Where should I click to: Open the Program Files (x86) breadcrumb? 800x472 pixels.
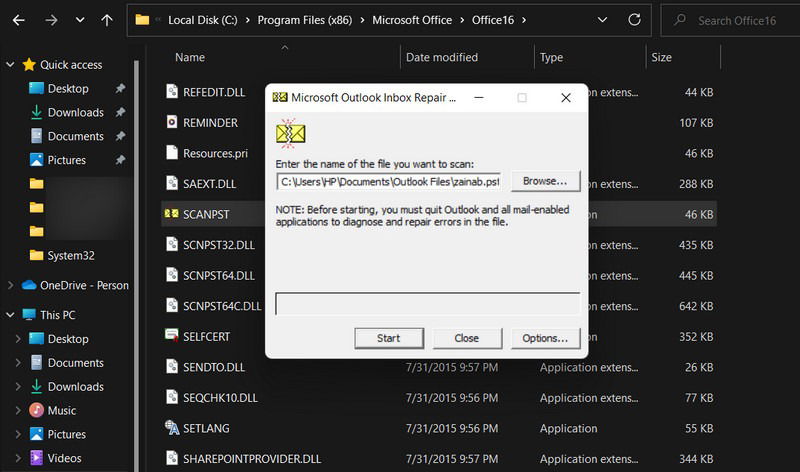click(x=305, y=20)
